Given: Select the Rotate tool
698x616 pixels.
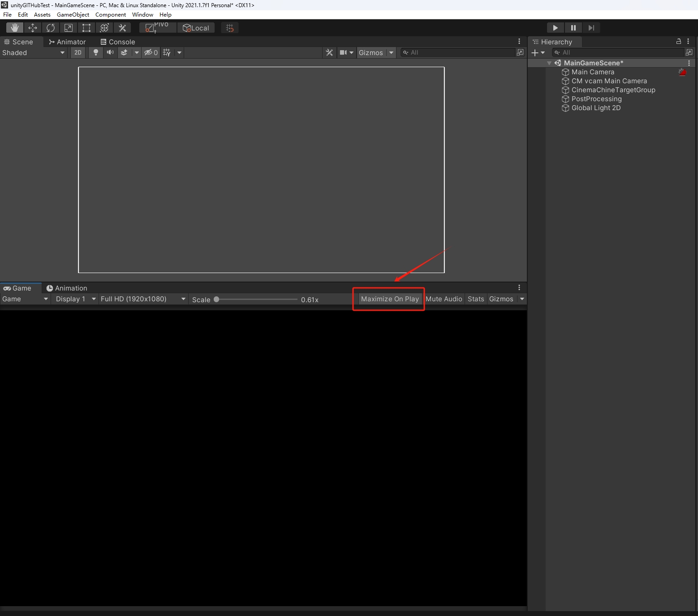Looking at the screenshot, I should click(x=51, y=28).
